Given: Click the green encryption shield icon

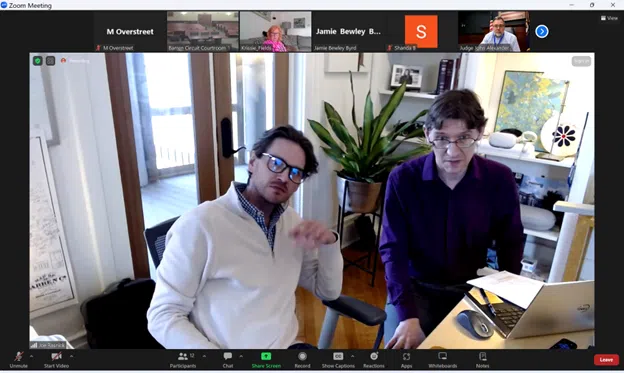Looking at the screenshot, I should (x=37, y=61).
